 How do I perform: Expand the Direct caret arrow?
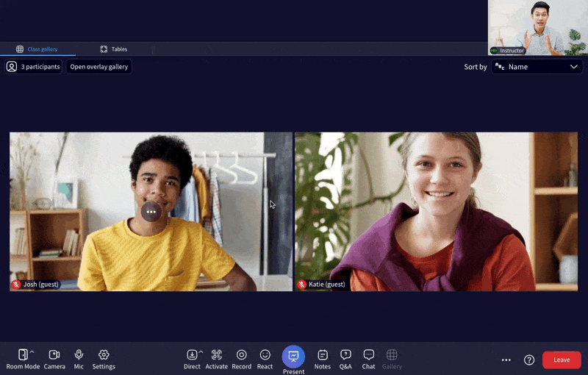coord(201,351)
